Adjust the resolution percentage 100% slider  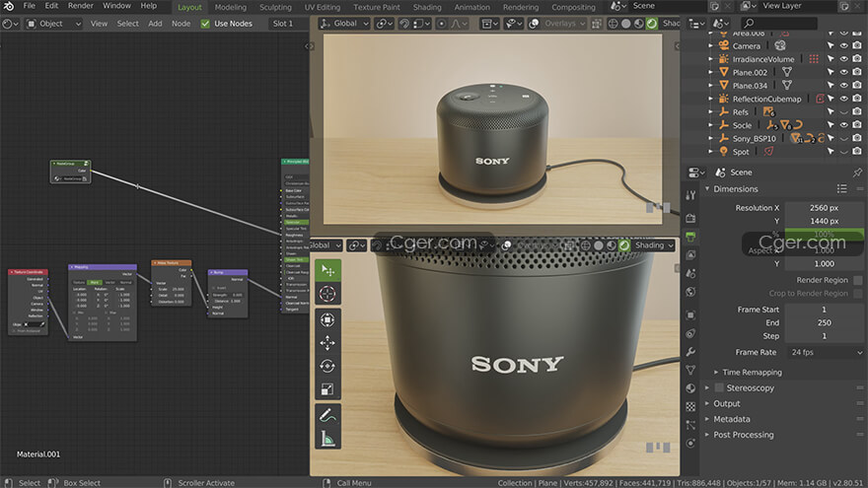[x=825, y=234]
